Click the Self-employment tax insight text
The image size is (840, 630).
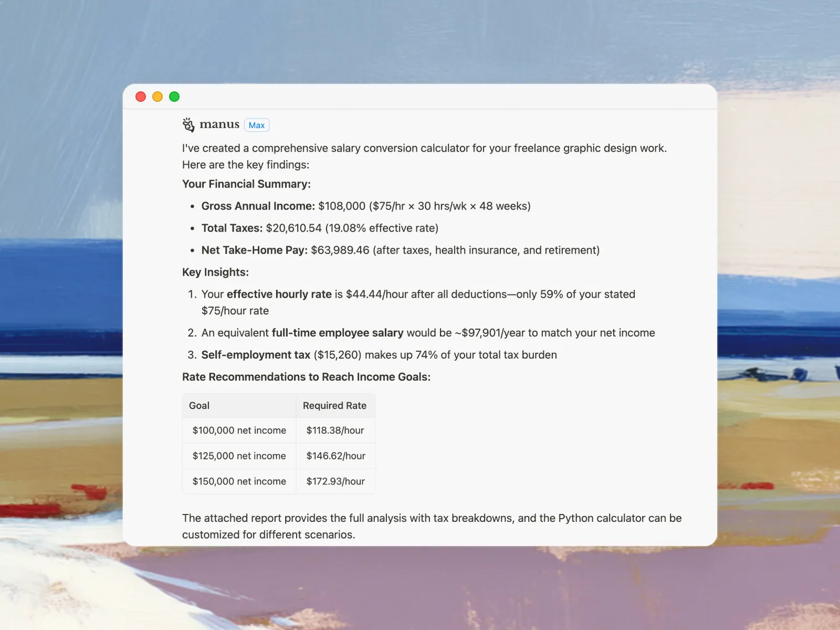tap(256, 355)
